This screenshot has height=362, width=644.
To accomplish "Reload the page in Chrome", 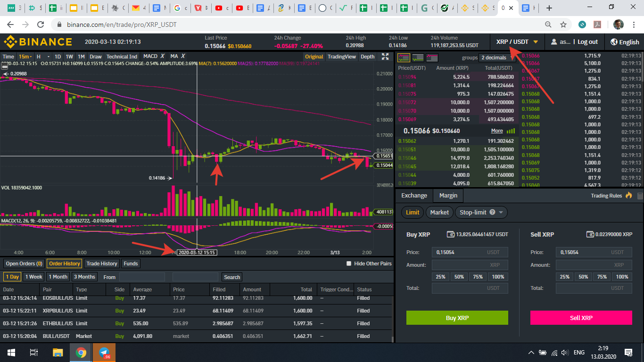I will click(x=41, y=25).
